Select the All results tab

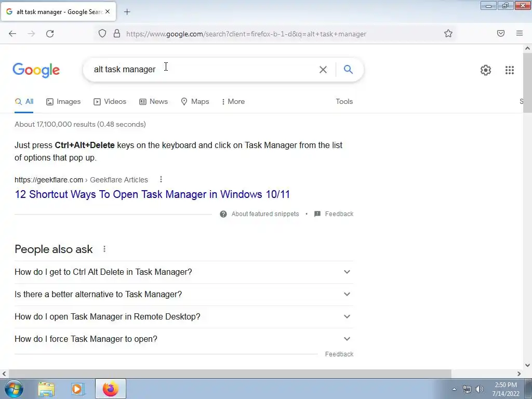tap(24, 102)
